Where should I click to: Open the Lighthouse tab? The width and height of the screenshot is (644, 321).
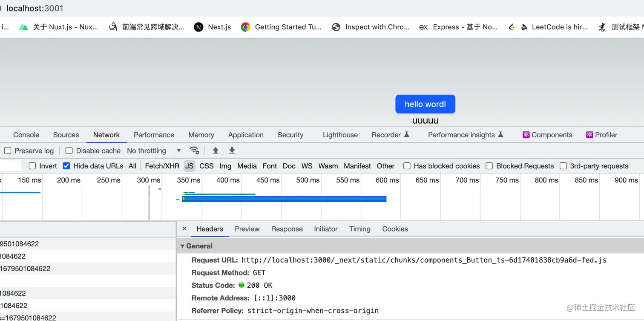(340, 135)
